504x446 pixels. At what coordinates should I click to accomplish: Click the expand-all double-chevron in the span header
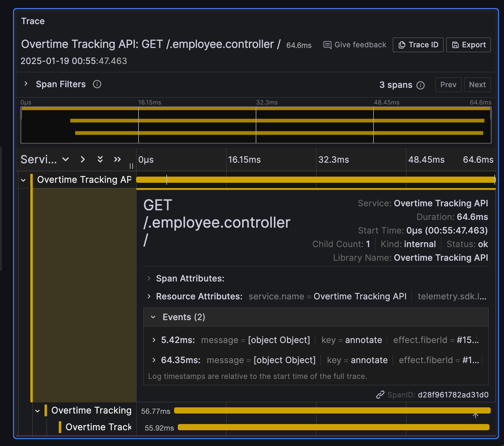tap(100, 159)
